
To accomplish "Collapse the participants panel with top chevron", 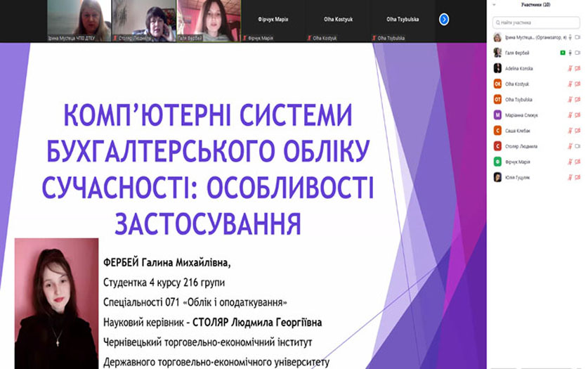I will [x=494, y=5].
